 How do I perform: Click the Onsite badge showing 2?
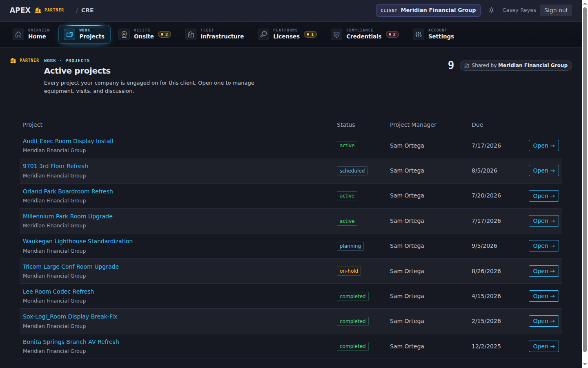pos(165,34)
